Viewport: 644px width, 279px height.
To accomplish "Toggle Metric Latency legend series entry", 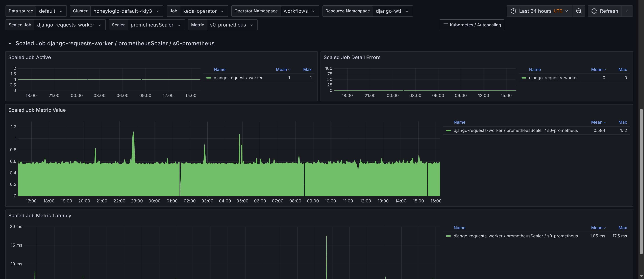I will 515,236.
